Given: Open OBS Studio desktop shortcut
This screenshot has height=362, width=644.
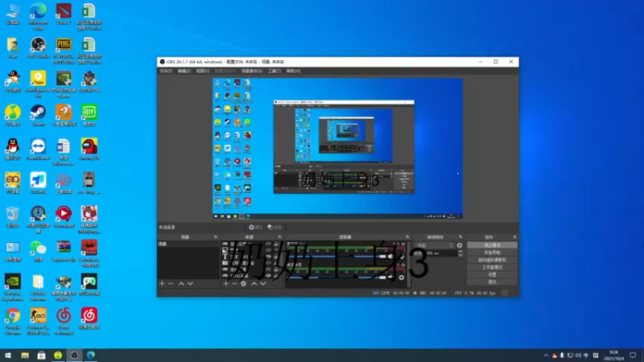Looking at the screenshot, I should [x=38, y=47].
